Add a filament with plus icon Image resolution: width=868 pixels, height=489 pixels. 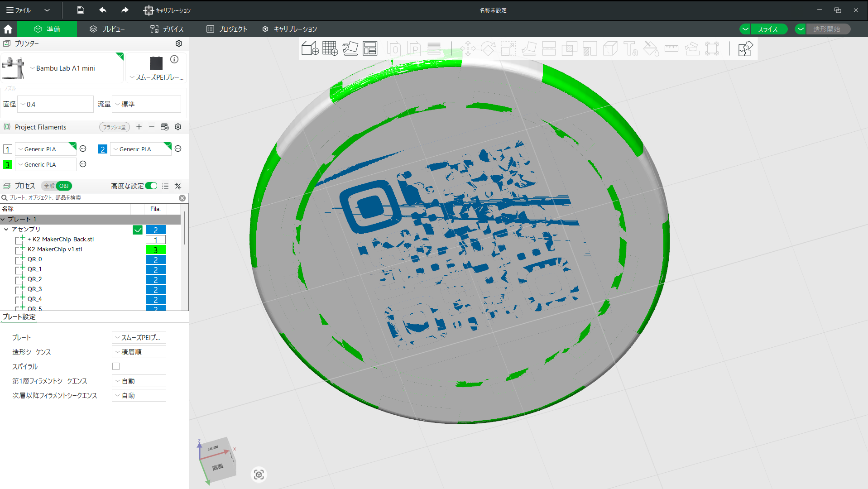(x=139, y=127)
